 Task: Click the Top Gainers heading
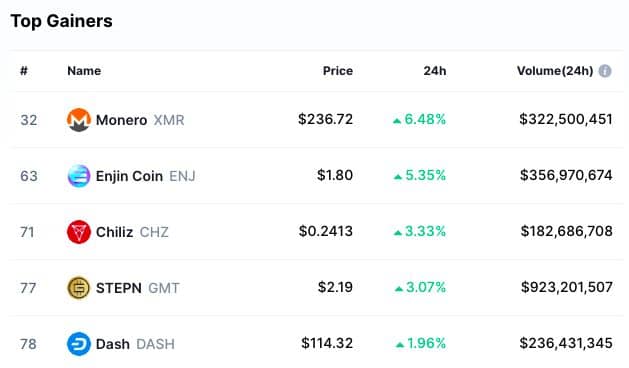coord(61,21)
